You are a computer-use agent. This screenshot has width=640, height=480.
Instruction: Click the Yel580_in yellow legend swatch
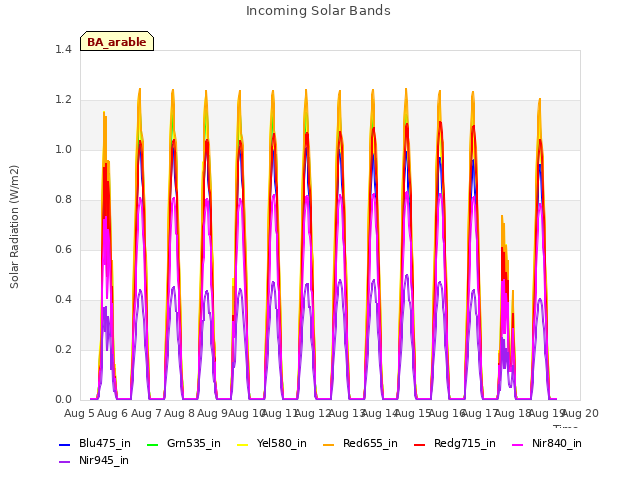(x=242, y=444)
